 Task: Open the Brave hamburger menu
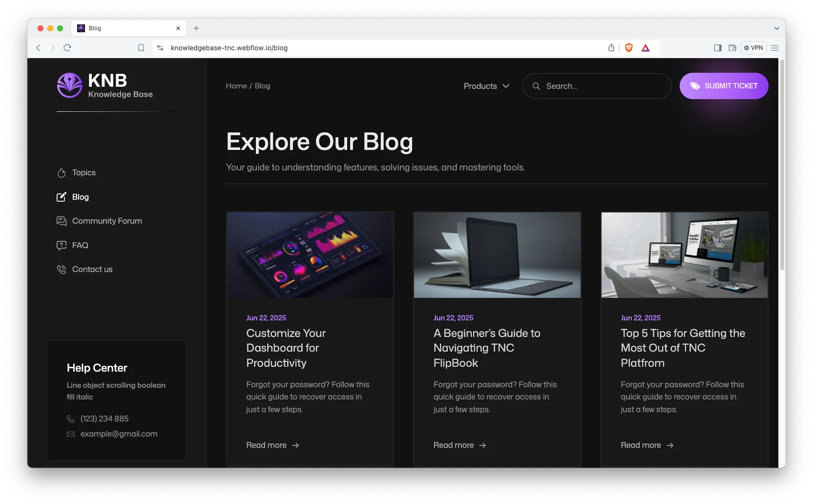774,48
